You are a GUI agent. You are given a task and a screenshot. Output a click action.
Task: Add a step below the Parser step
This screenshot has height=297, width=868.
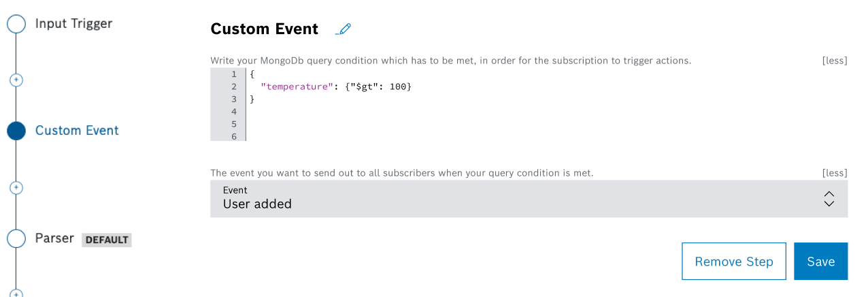coord(16,294)
